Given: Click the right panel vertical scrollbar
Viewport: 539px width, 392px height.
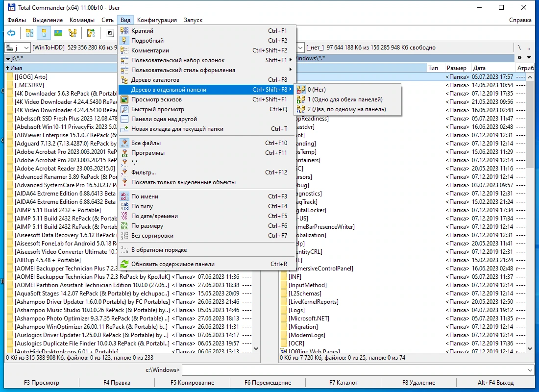Looking at the screenshot, I should click(x=530, y=213).
